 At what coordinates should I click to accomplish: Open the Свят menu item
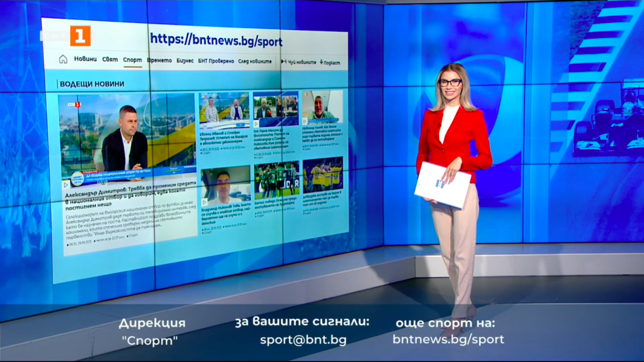(x=109, y=60)
